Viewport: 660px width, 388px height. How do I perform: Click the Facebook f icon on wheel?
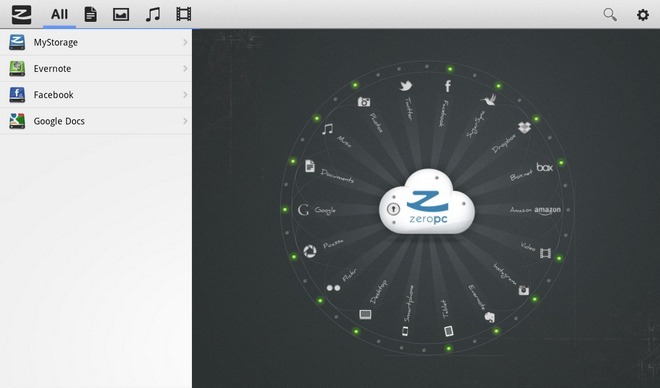(x=447, y=86)
